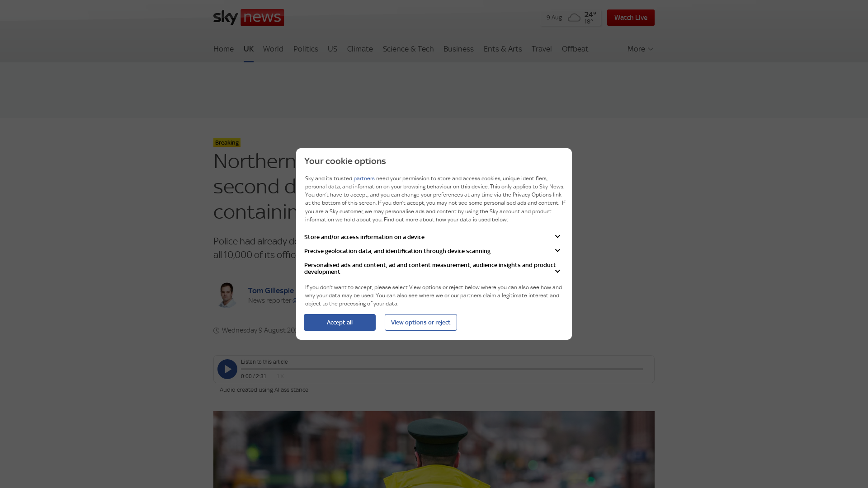Click the play button to listen to article
The image size is (868, 488).
(227, 369)
